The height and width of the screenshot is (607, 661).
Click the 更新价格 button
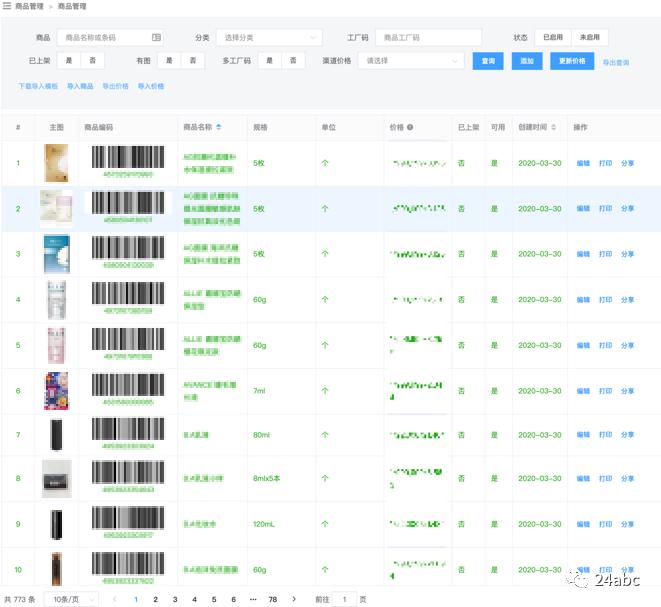(572, 61)
